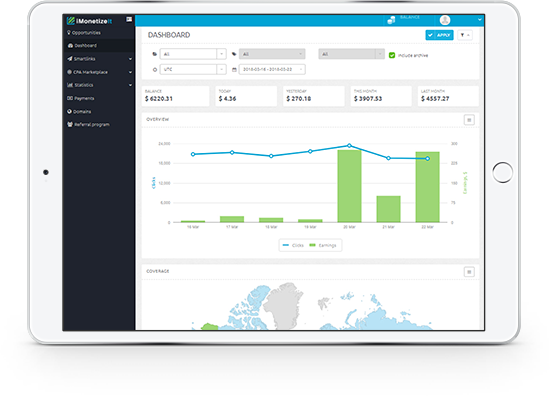Screen dimensions: 550x396
Task: Click the 21 Mar clicks data point
Action: pyautogui.click(x=388, y=158)
